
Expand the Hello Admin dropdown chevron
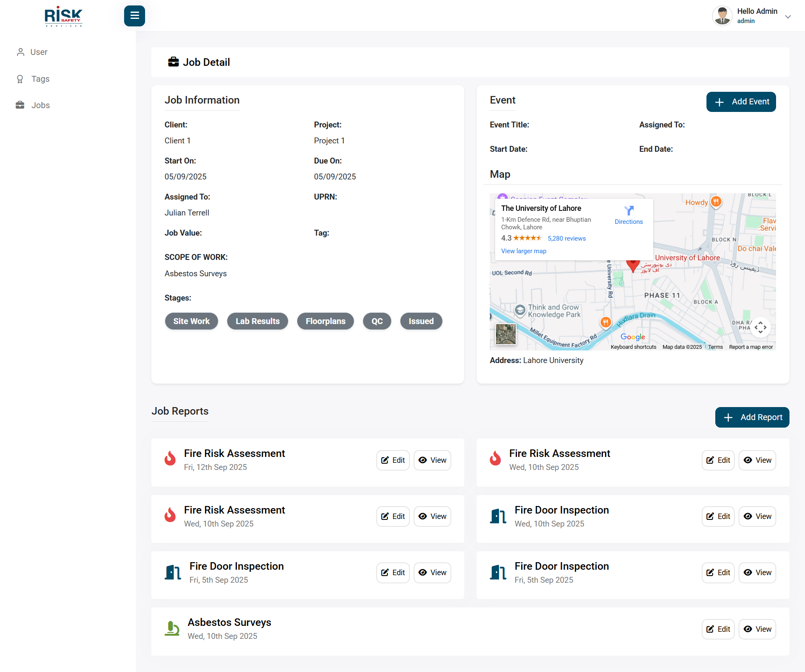(x=788, y=17)
